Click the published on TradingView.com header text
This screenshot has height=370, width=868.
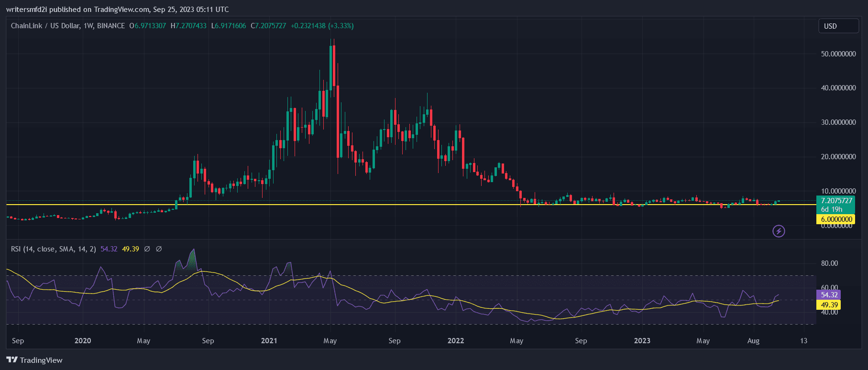[117, 10]
